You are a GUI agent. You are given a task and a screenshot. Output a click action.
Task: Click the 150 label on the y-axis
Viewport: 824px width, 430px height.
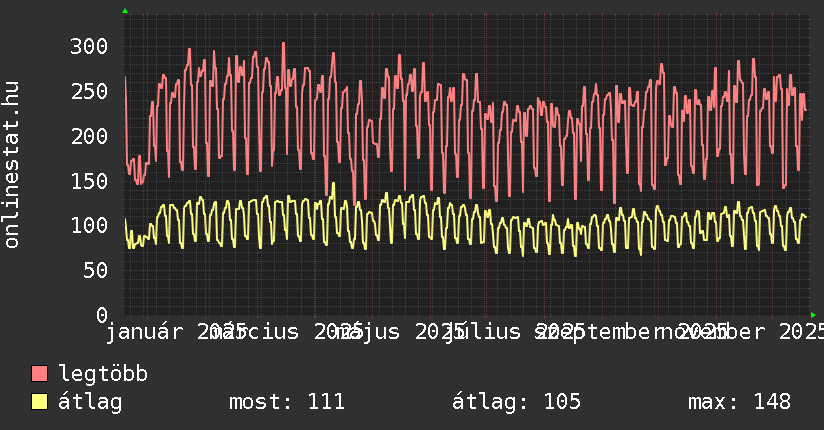(90, 181)
